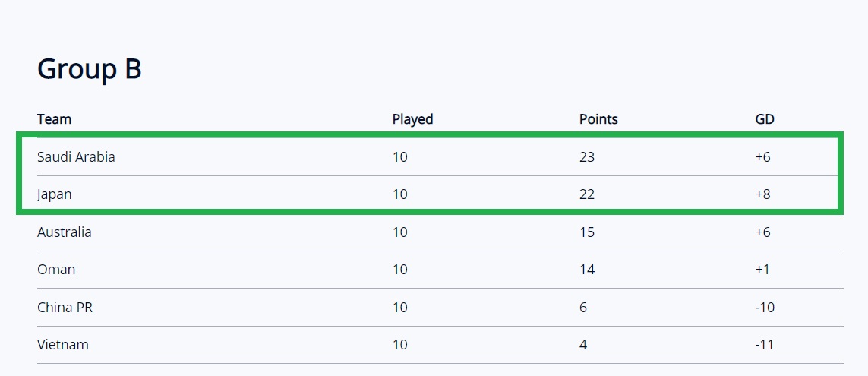
Task: Select the Team column header
Action: 54,119
